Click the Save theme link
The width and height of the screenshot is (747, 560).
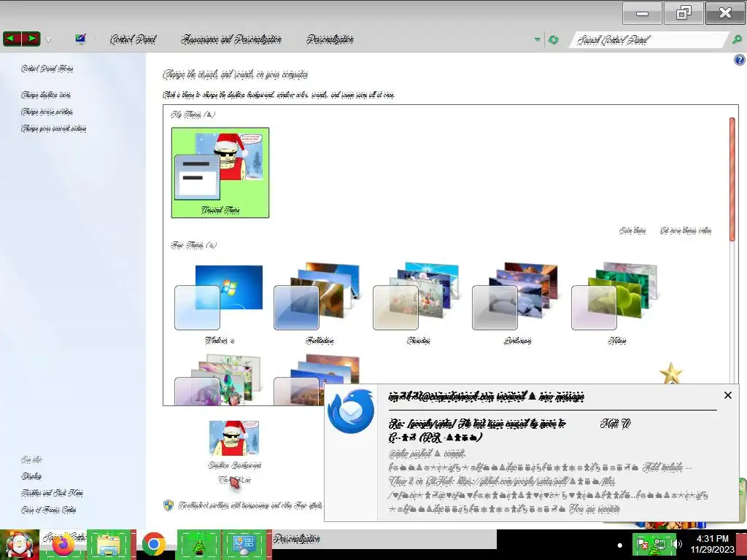point(632,231)
